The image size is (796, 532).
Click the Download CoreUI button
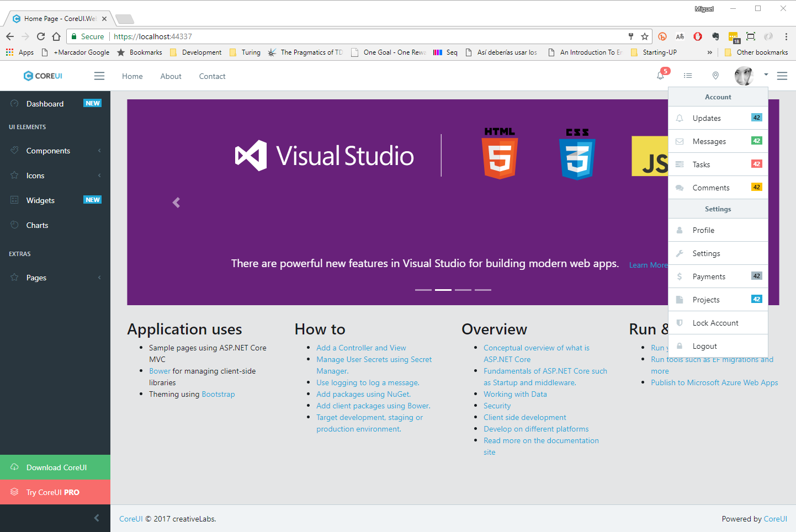[x=55, y=467]
